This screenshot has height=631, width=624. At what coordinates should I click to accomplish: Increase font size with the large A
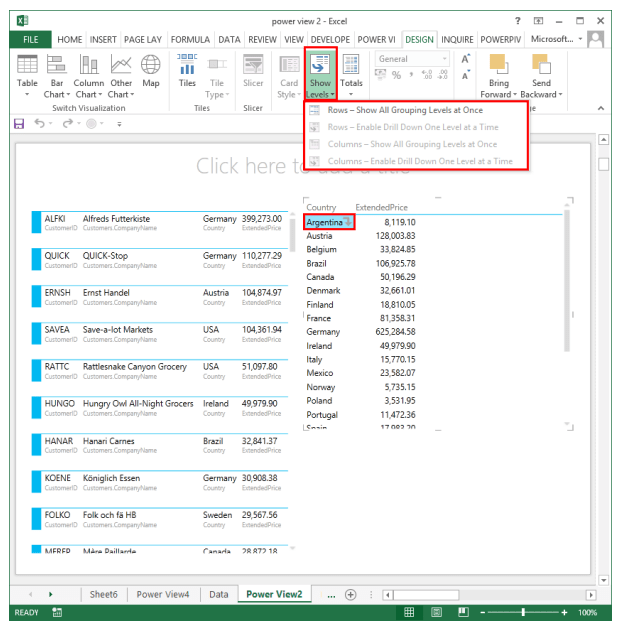(x=465, y=59)
